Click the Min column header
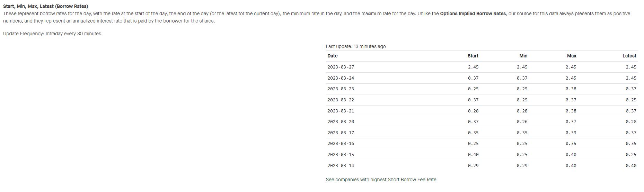The height and width of the screenshot is (192, 644). click(523, 56)
